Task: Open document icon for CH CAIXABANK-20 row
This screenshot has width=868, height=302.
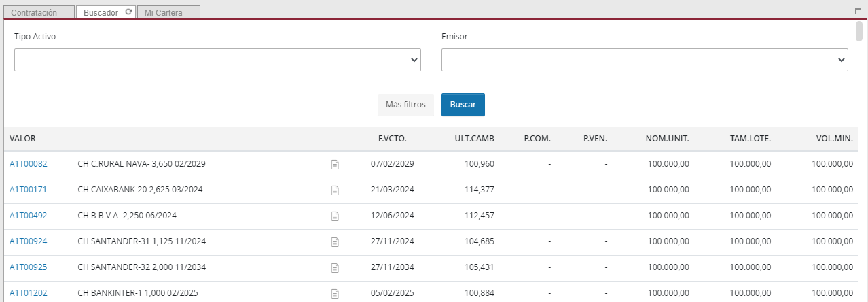Action: 334,190
